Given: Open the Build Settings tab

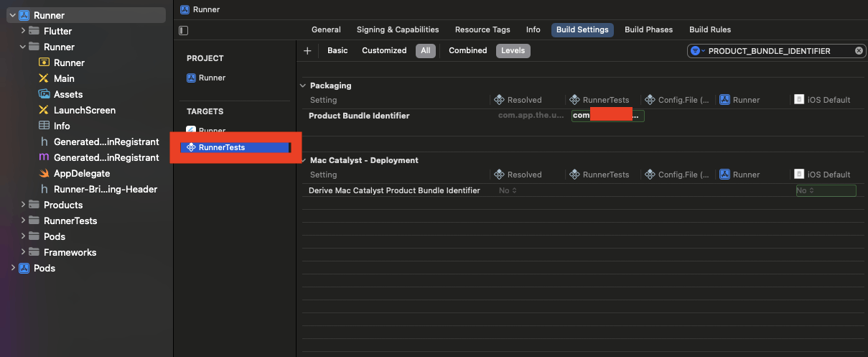Looking at the screenshot, I should [x=582, y=29].
